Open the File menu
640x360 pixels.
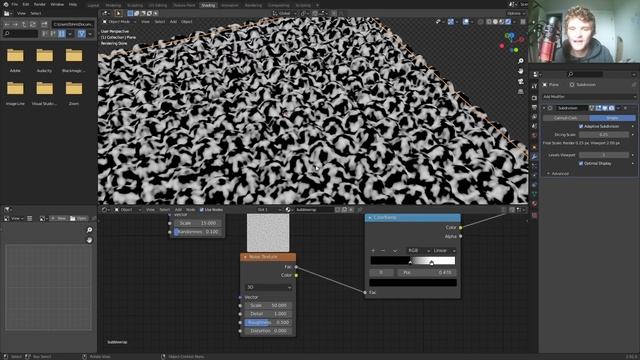(x=15, y=4)
